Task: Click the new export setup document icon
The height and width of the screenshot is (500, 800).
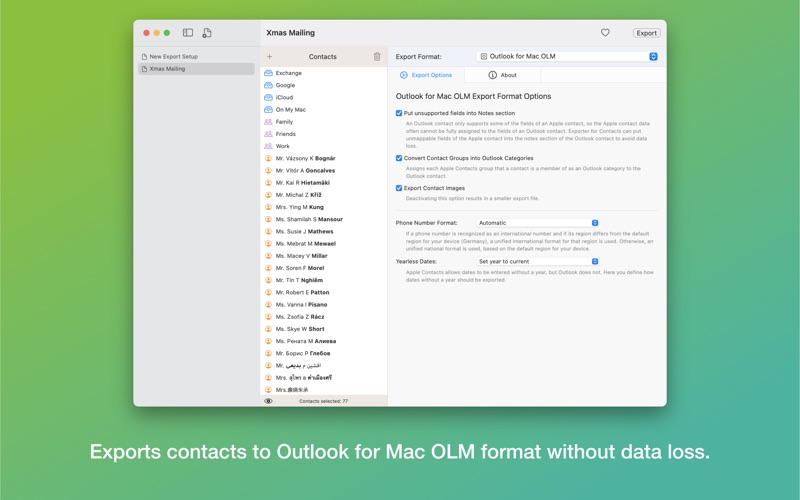Action: click(207, 33)
